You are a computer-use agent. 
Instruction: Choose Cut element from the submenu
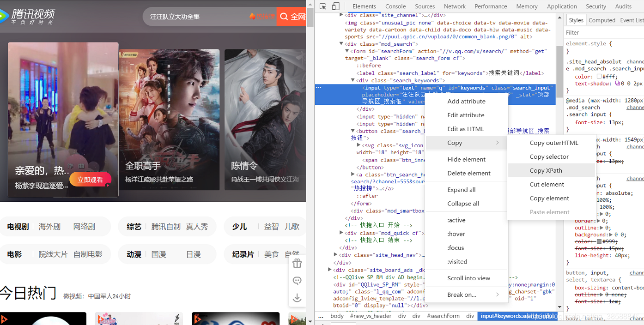click(x=552, y=184)
